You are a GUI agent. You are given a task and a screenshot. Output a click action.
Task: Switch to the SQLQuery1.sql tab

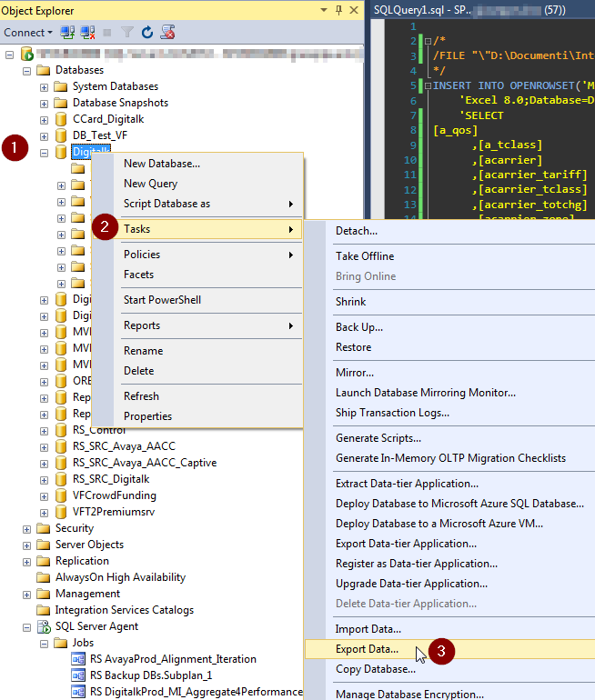point(469,10)
